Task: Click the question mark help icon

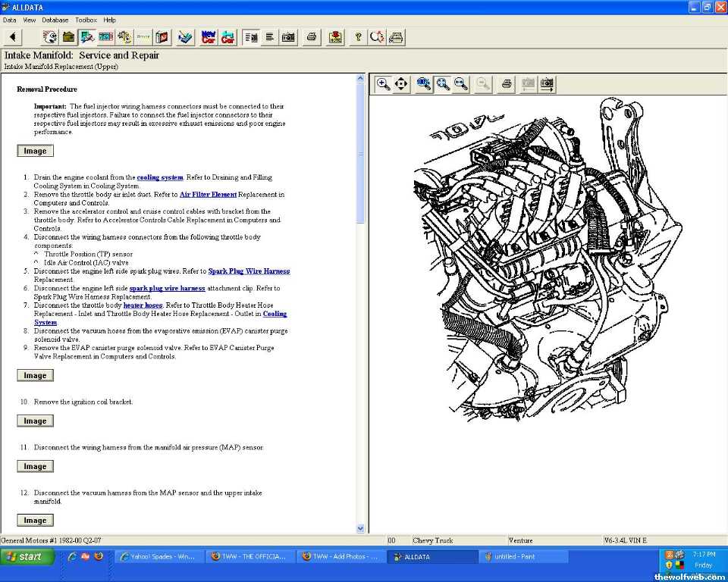Action: [x=359, y=36]
